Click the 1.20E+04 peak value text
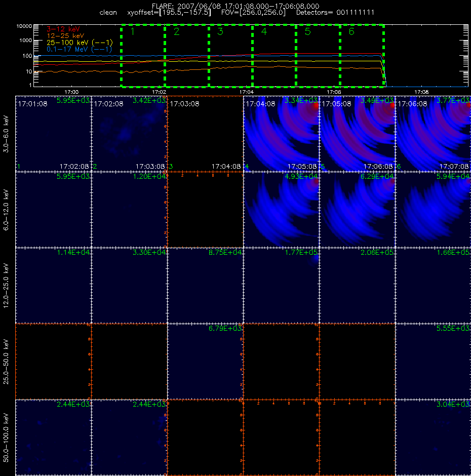 pos(150,176)
